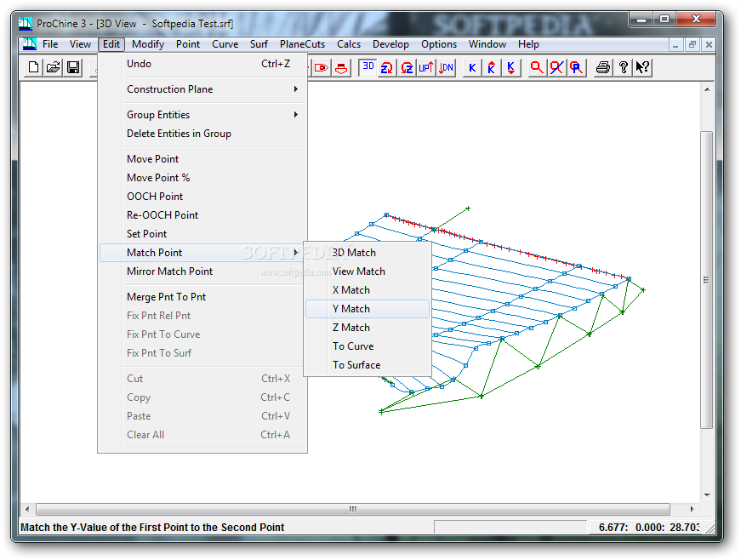The image size is (741, 560).
Task: Click the UP tilt view icon
Action: 426,67
